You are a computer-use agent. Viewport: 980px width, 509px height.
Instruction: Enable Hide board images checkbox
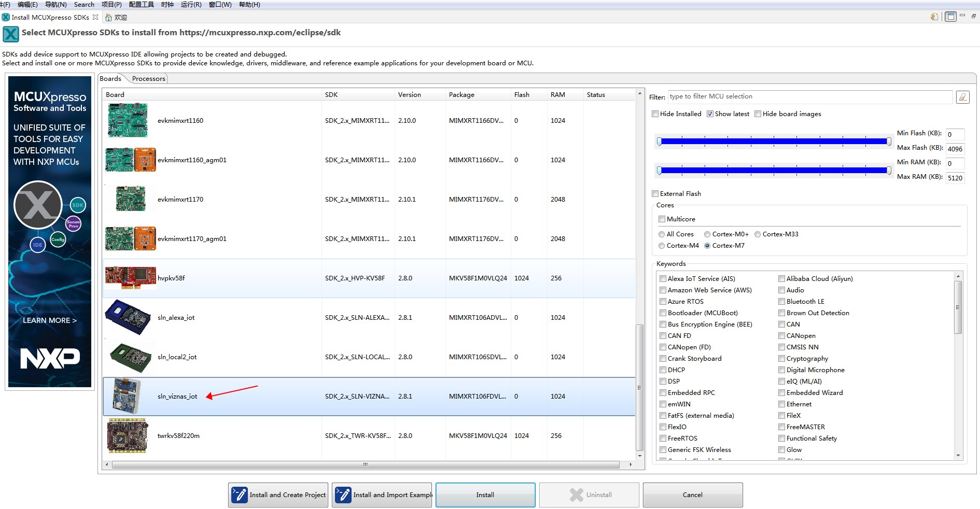[758, 114]
